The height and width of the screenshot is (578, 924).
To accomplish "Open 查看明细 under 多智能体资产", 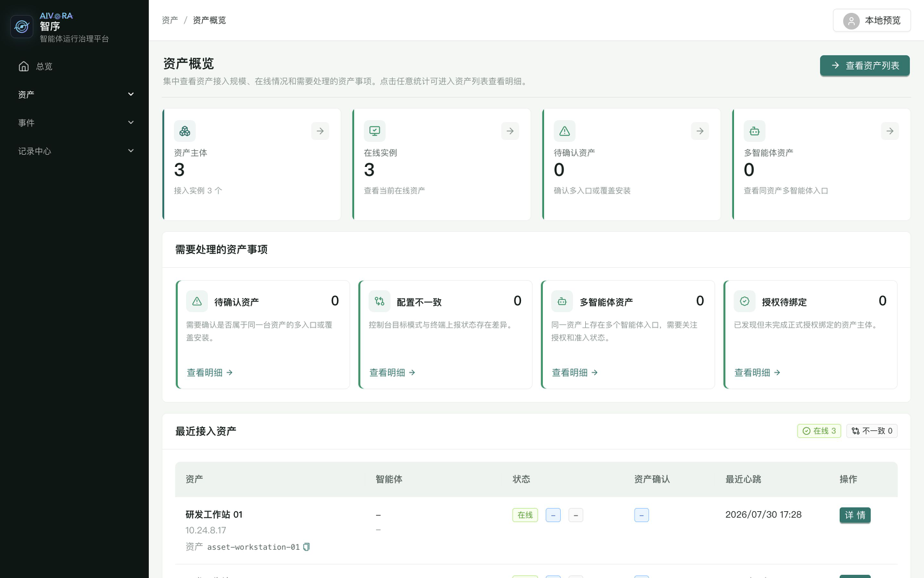I will click(x=575, y=372).
